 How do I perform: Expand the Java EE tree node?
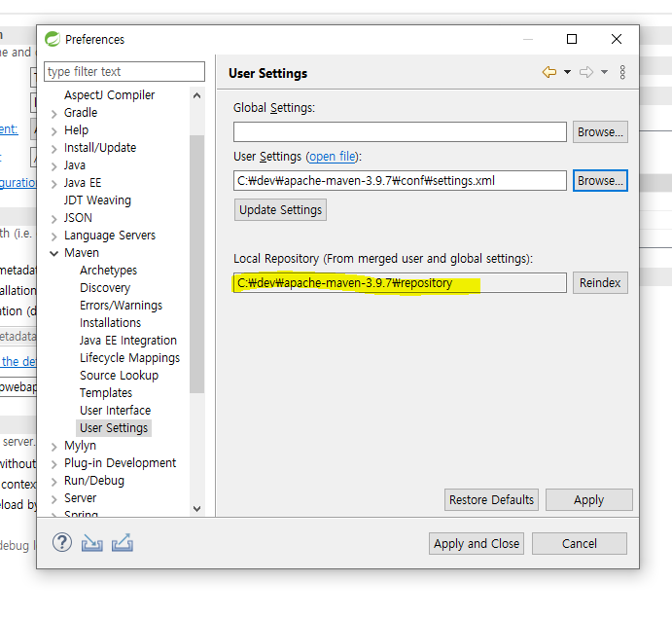point(53,183)
